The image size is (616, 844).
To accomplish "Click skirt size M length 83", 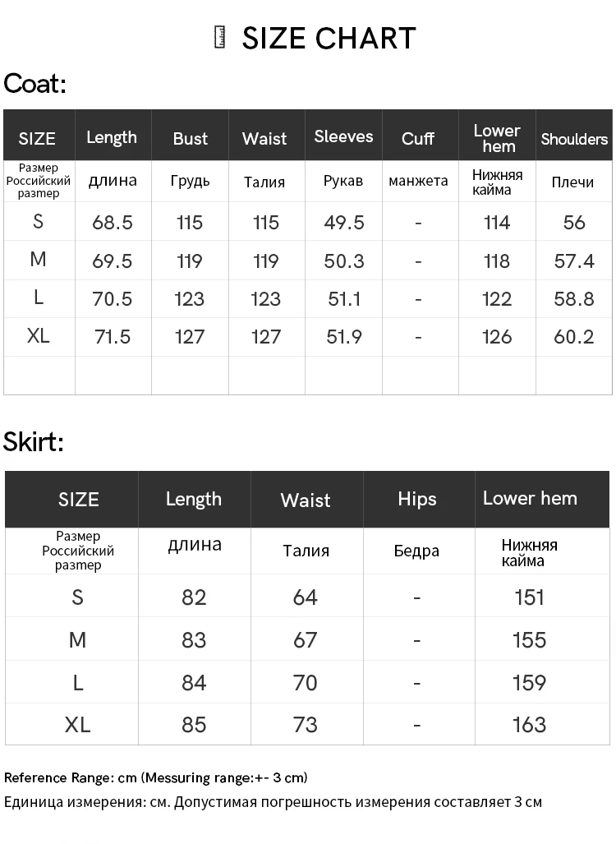I will 194,639.
